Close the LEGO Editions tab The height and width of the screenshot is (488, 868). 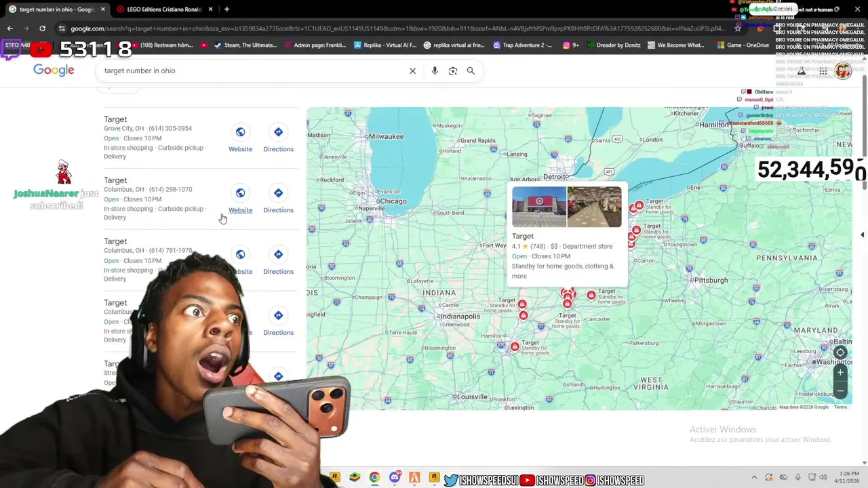pos(211,9)
